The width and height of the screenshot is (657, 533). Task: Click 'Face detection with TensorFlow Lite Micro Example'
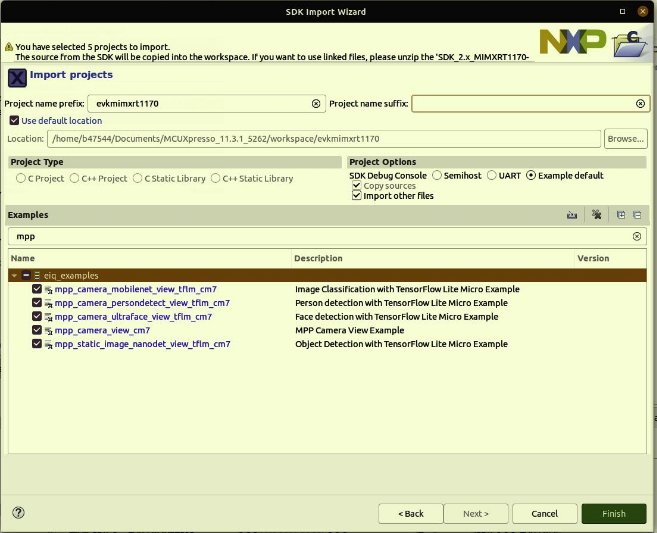click(x=396, y=316)
